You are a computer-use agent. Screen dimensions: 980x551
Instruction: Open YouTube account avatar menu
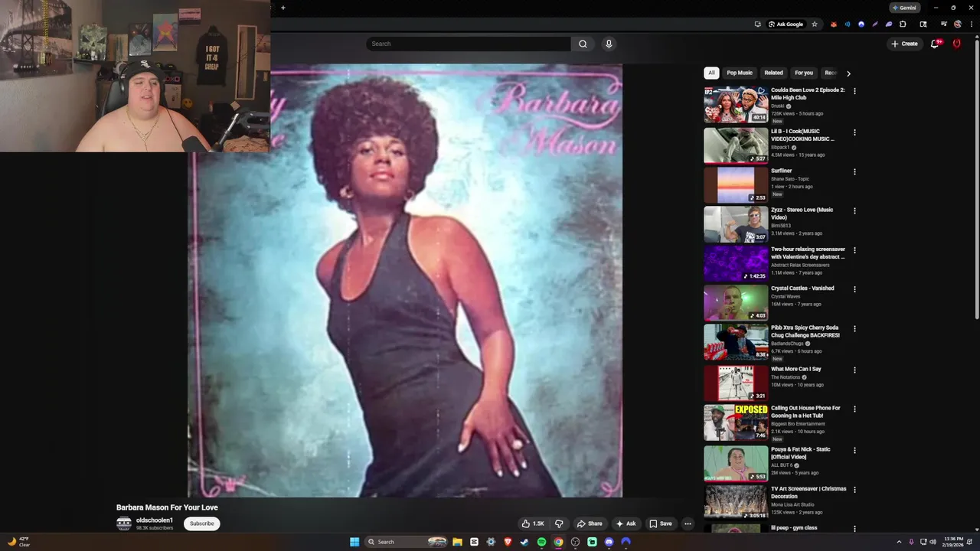[956, 44]
